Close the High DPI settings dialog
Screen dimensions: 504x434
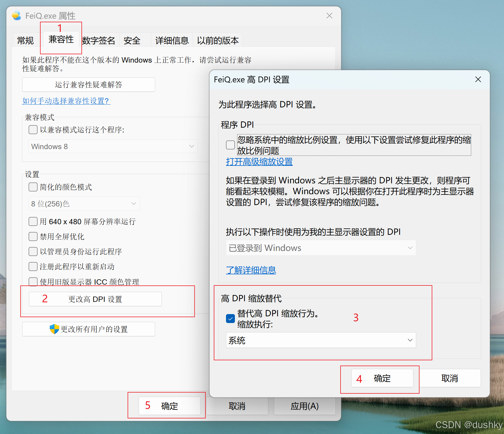click(x=478, y=80)
